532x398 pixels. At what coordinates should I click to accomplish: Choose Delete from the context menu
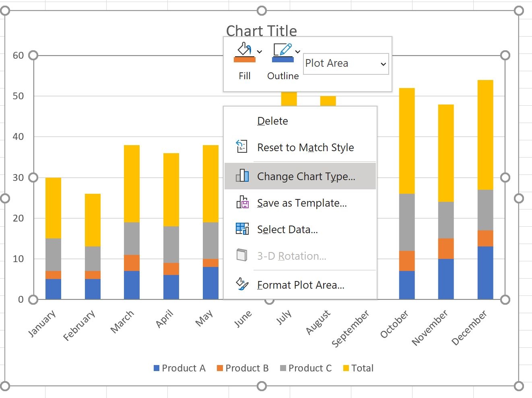tap(272, 121)
